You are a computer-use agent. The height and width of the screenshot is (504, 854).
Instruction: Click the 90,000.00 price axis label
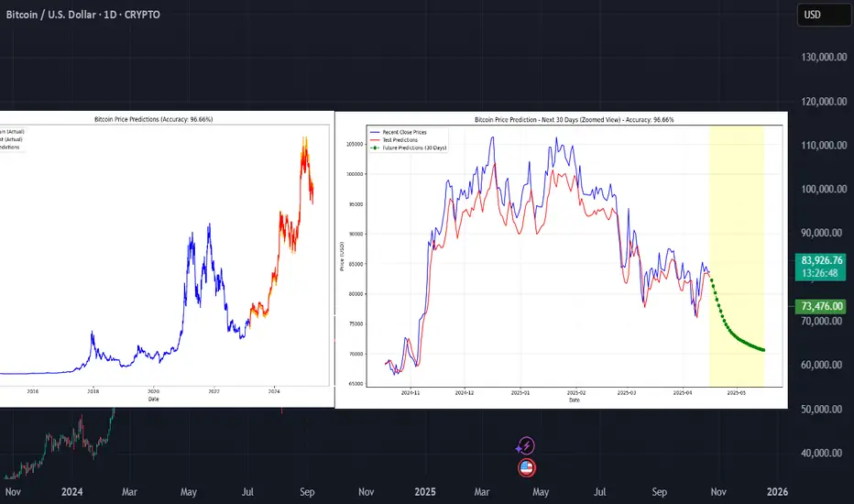pyautogui.click(x=822, y=233)
